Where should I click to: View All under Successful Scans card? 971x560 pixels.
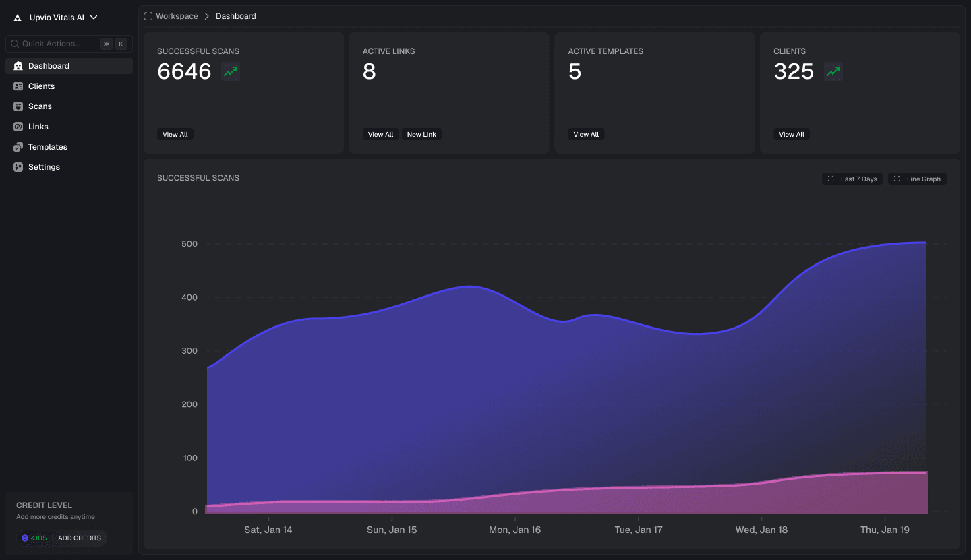click(175, 134)
